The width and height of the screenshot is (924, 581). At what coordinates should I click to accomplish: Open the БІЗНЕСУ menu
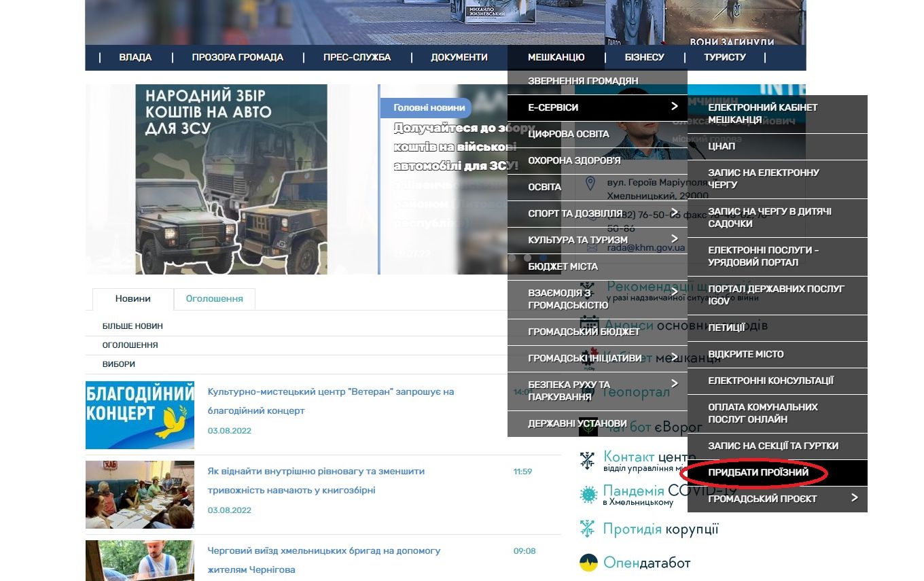645,58
